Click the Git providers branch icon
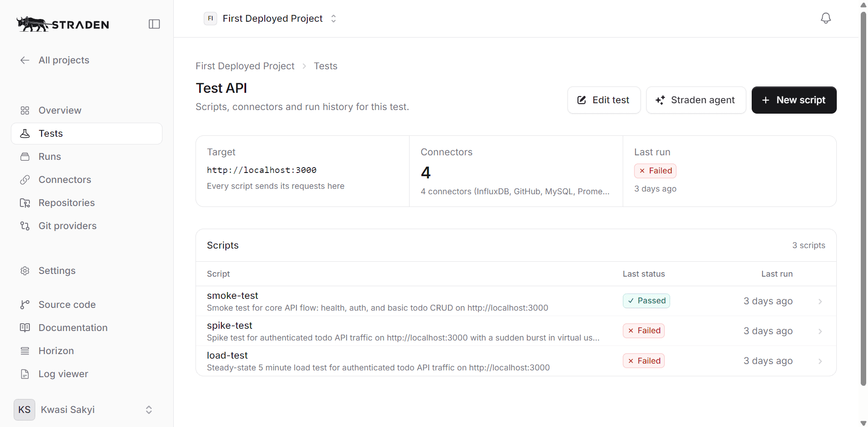 pos(25,226)
